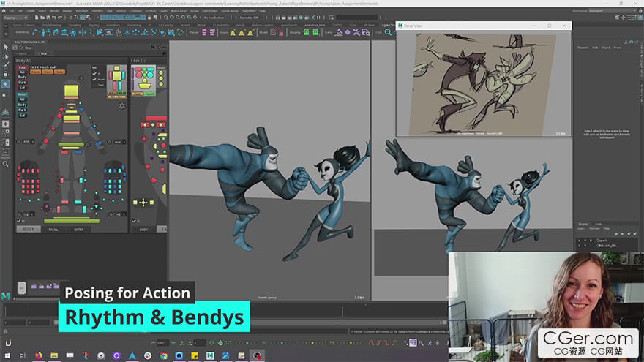This screenshot has width=644, height=362.
Task: Click the Windows Start button
Action: pos(8,356)
